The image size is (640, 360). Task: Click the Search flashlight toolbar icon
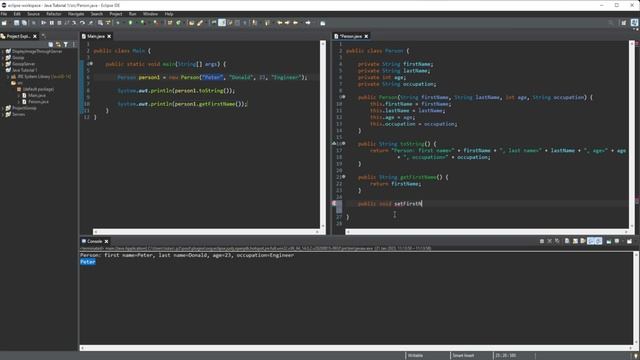(200, 23)
